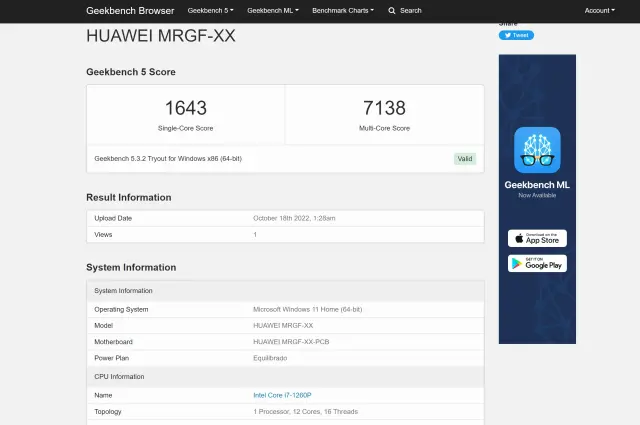Click the 7138 multi-core score
The height and width of the screenshot is (425, 640).
click(384, 108)
